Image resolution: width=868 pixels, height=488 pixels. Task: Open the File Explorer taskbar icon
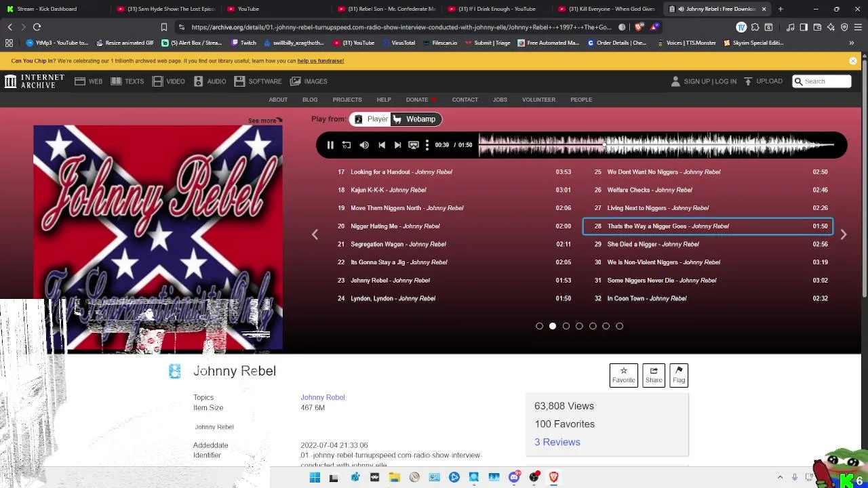(395, 478)
